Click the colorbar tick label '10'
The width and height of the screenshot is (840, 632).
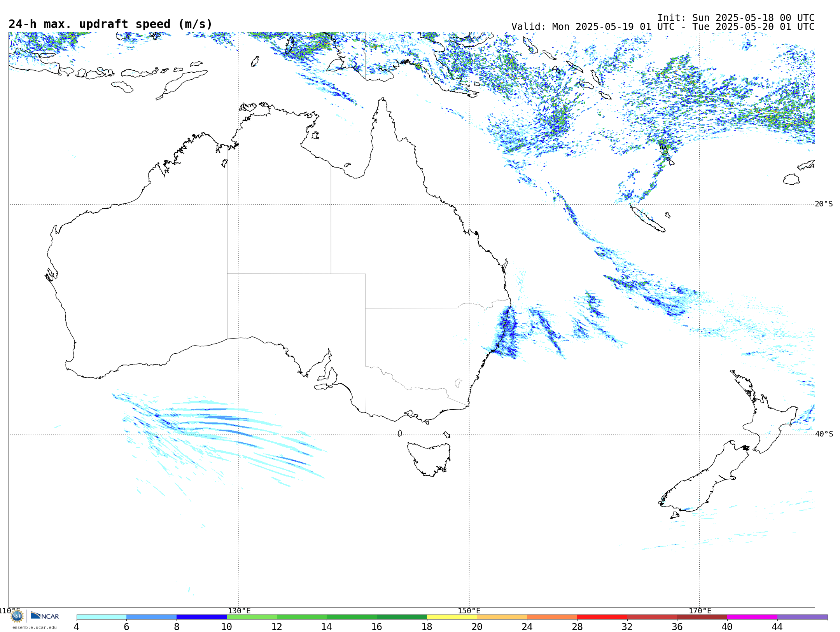[x=227, y=627]
